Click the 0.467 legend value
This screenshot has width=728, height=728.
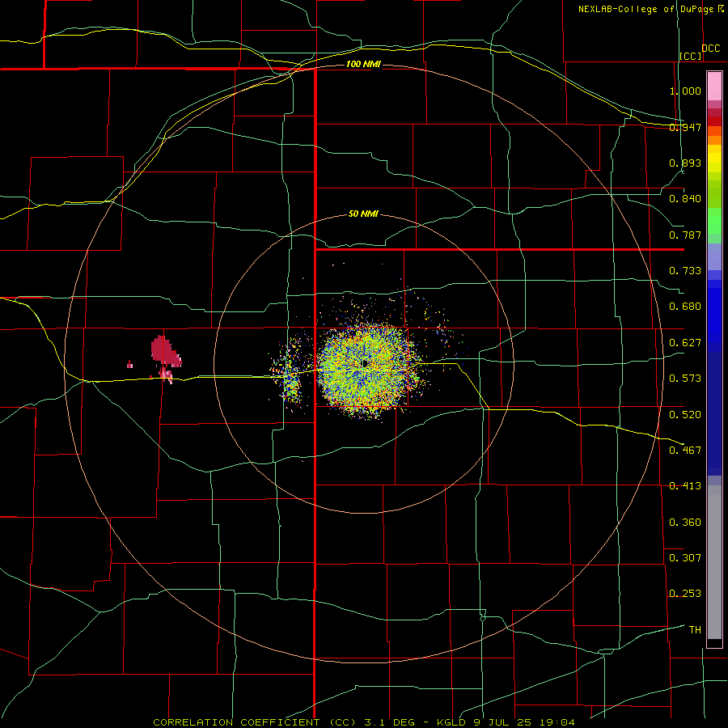pos(685,451)
